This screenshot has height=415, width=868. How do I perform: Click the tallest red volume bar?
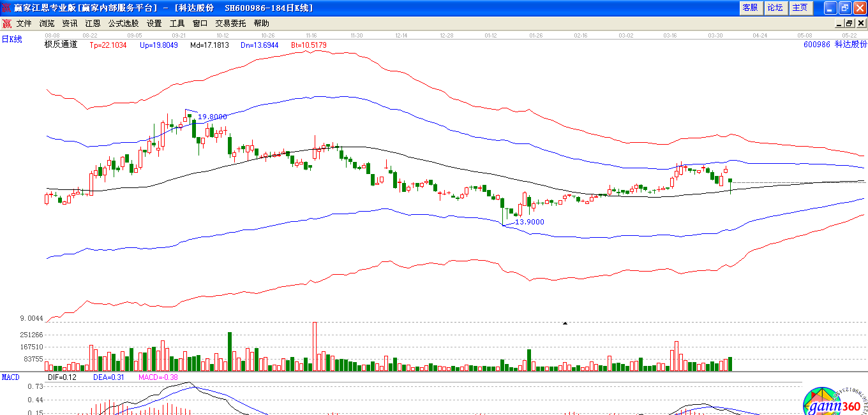(315, 346)
